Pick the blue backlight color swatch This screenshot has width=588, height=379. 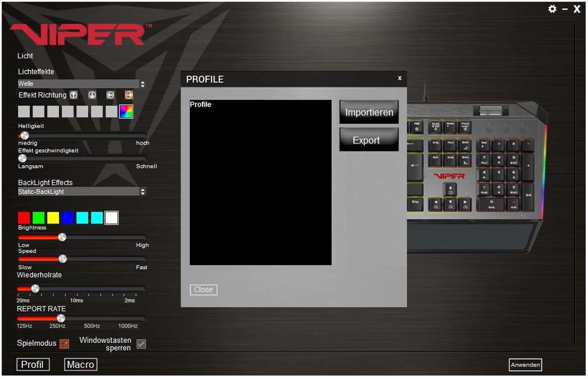[67, 218]
